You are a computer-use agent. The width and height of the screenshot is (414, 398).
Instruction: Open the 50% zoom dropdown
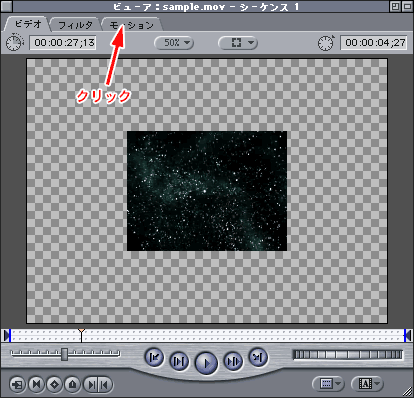[174, 43]
